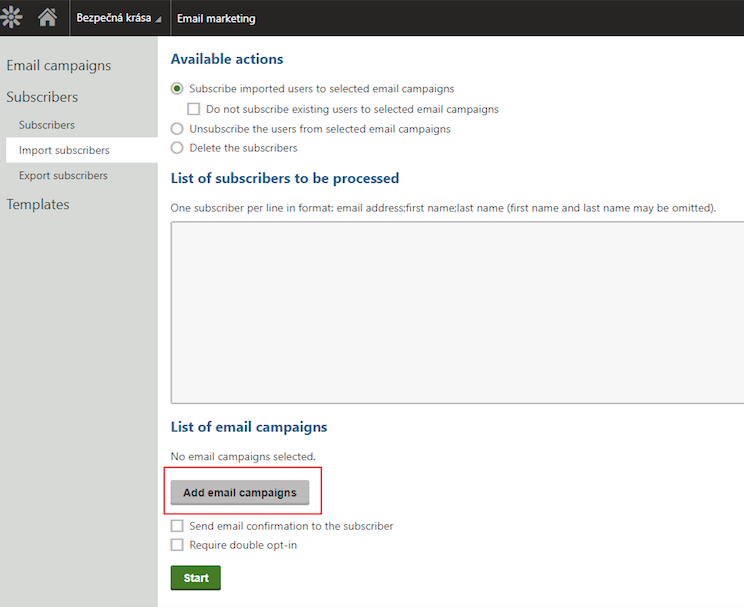This screenshot has height=607, width=744.
Task: Select the Delete the subscribers option
Action: pos(178,148)
